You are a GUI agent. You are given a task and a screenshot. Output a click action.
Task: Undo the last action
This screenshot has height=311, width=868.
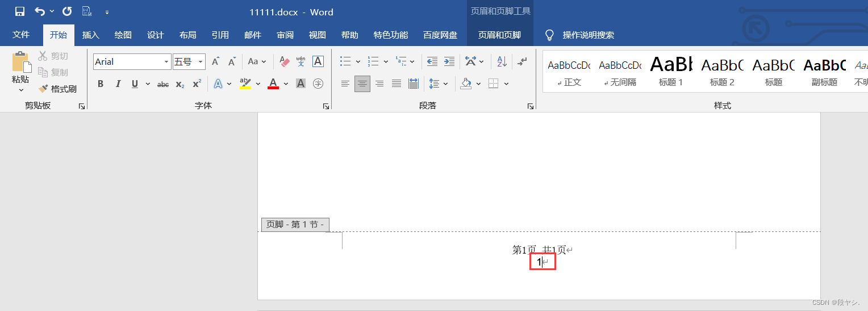tap(39, 11)
